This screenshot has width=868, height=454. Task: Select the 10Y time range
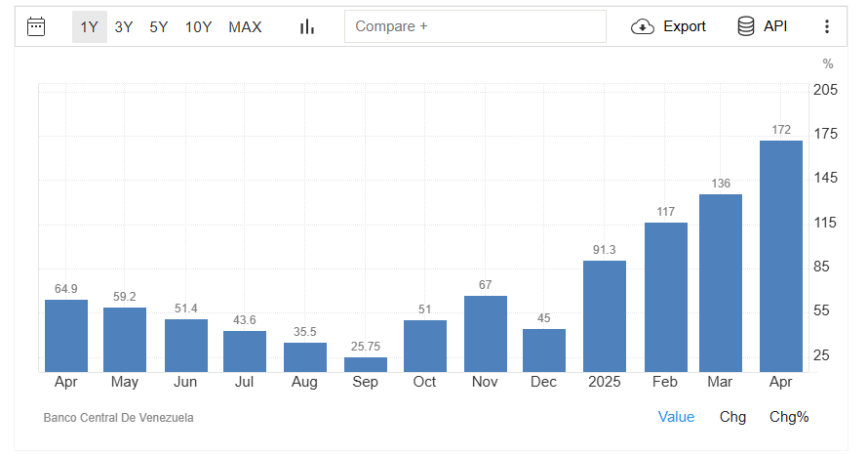198,26
